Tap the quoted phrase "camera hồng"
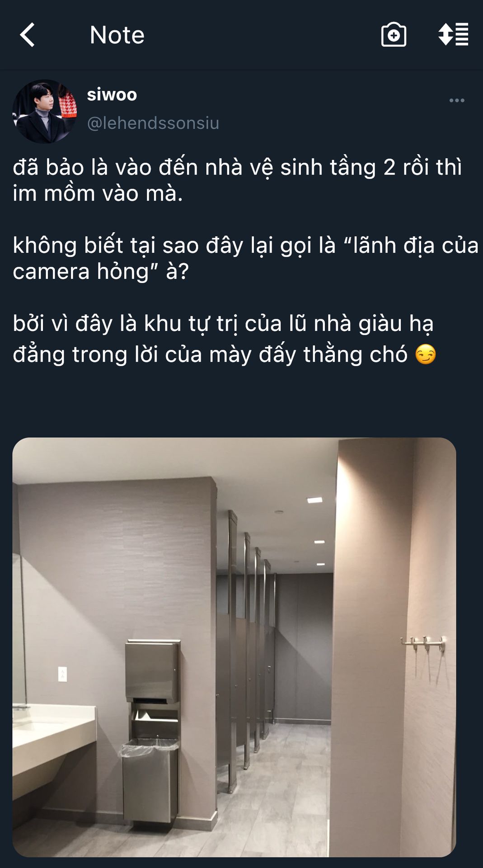The height and width of the screenshot is (868, 483). [x=81, y=271]
